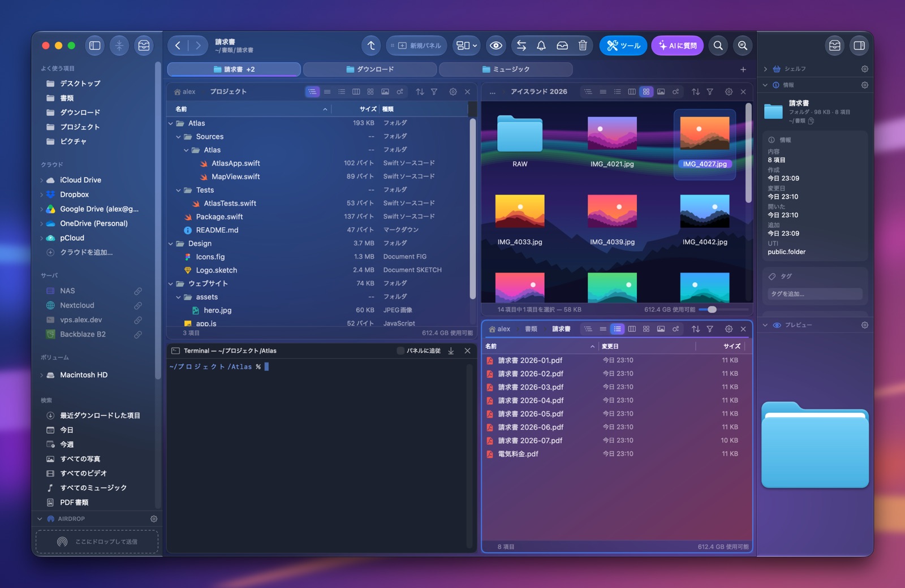Image resolution: width=905 pixels, height=588 pixels.
Task: Click the AirDrop section settings gear
Action: click(153, 518)
